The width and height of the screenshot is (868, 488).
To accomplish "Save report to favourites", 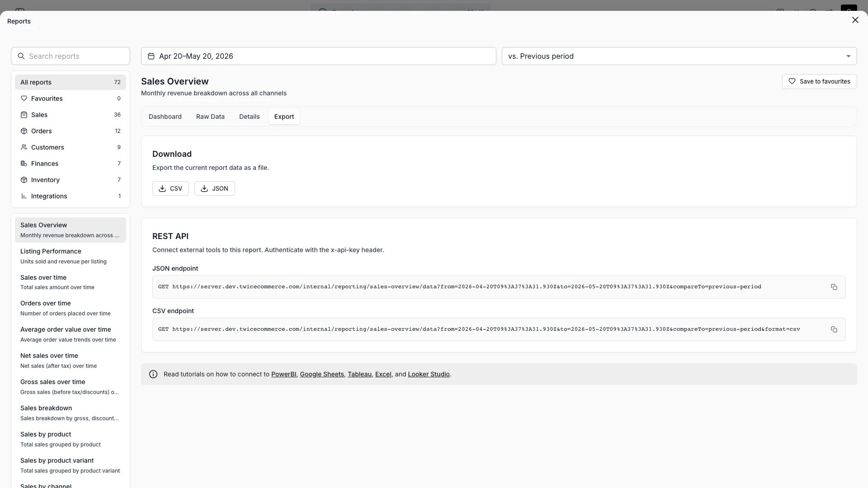I will point(819,81).
